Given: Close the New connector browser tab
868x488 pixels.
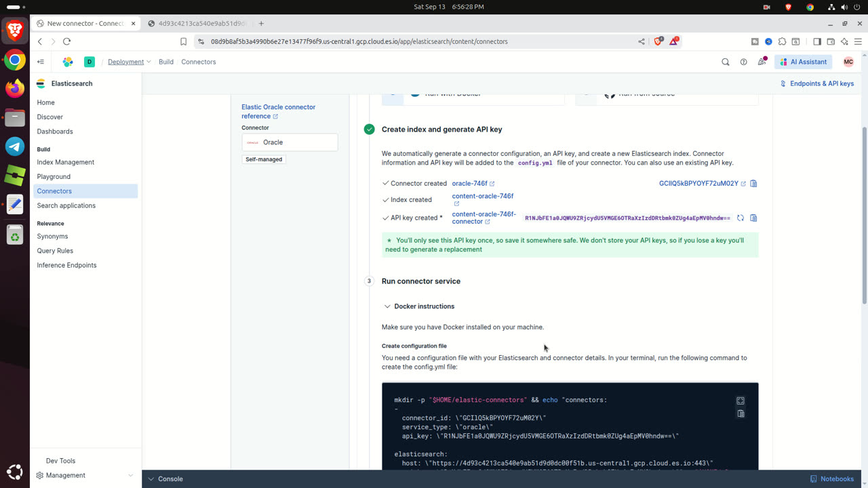Looking at the screenshot, I should coord(133,23).
